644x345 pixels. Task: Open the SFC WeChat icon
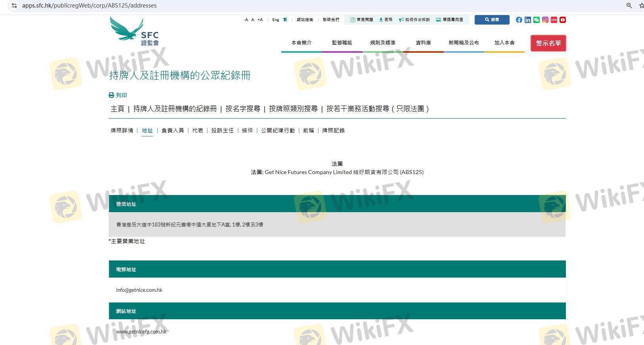536,20
